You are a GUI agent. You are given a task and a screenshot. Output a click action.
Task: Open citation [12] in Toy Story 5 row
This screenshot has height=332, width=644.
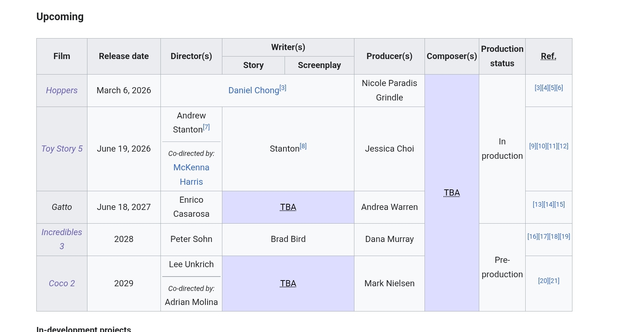(563, 146)
